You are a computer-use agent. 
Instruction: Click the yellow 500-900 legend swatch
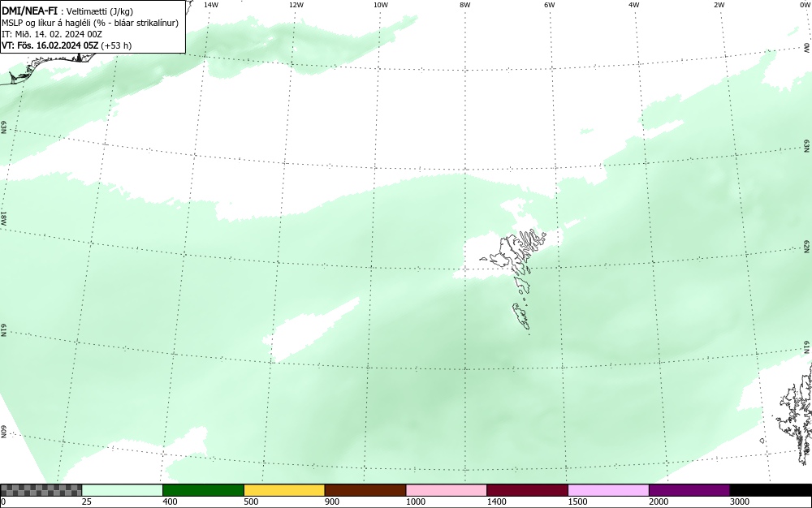pos(284,490)
